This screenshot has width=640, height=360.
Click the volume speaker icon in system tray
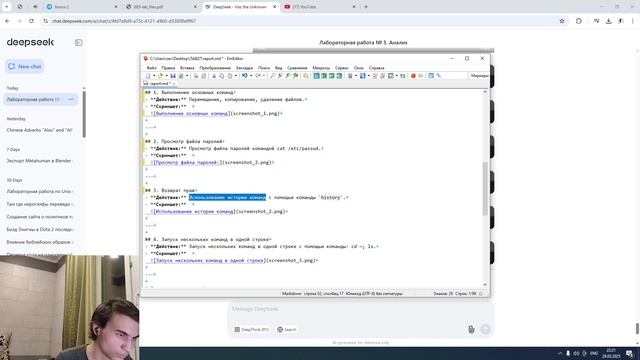coord(576,353)
